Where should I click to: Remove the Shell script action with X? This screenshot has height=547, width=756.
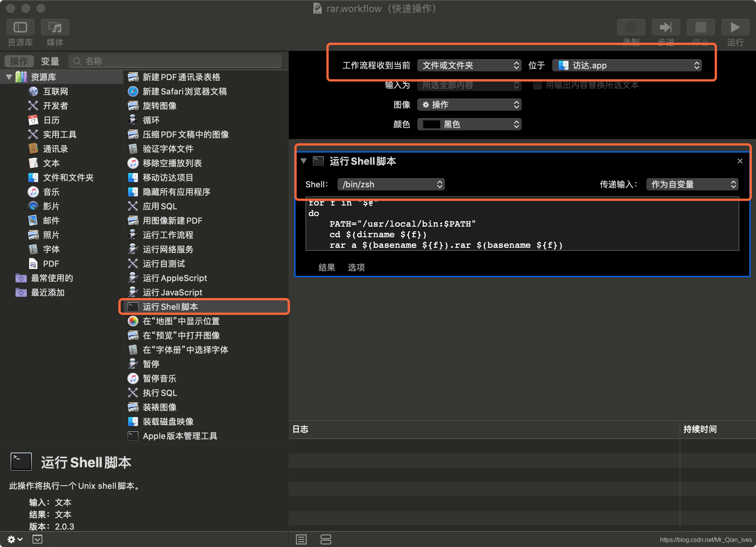[740, 161]
